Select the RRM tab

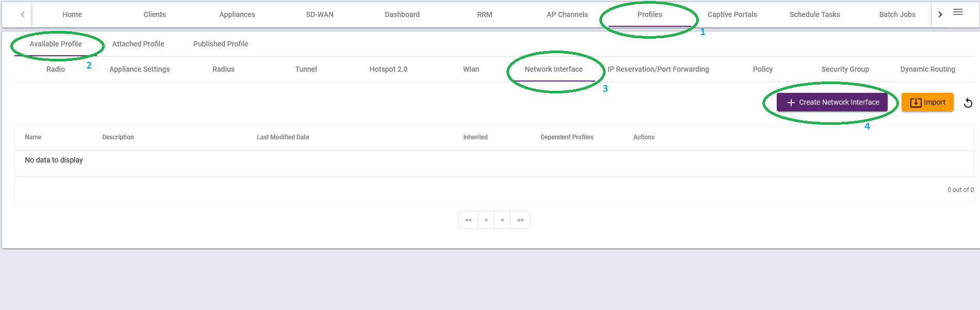[485, 14]
